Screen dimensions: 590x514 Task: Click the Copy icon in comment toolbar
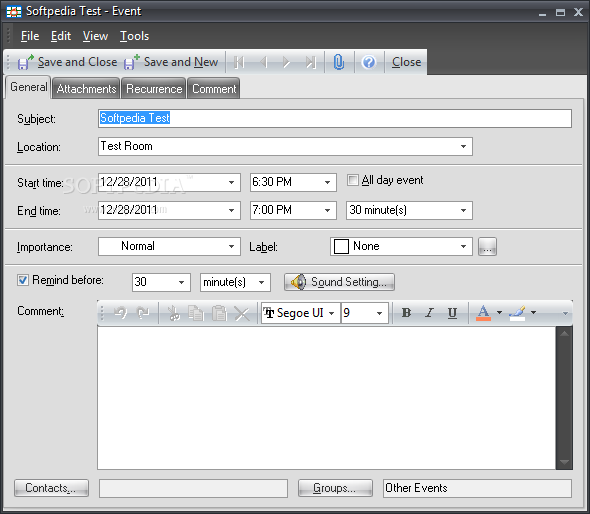196,313
